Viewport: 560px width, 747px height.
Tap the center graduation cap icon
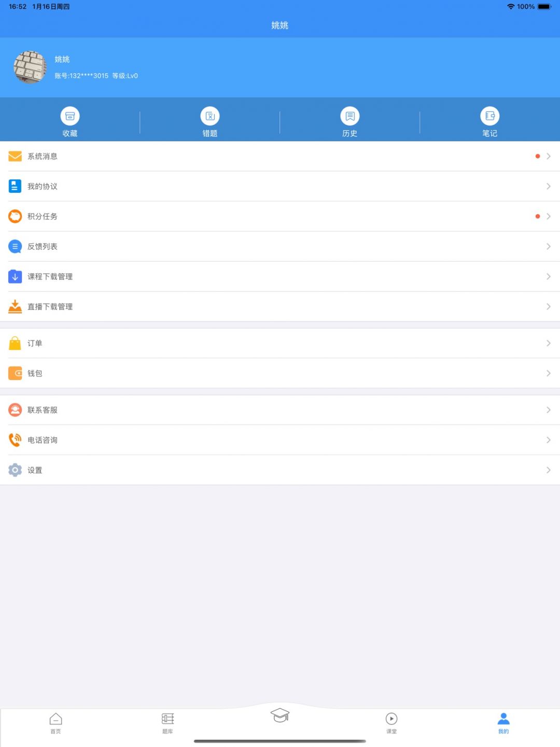click(x=280, y=715)
